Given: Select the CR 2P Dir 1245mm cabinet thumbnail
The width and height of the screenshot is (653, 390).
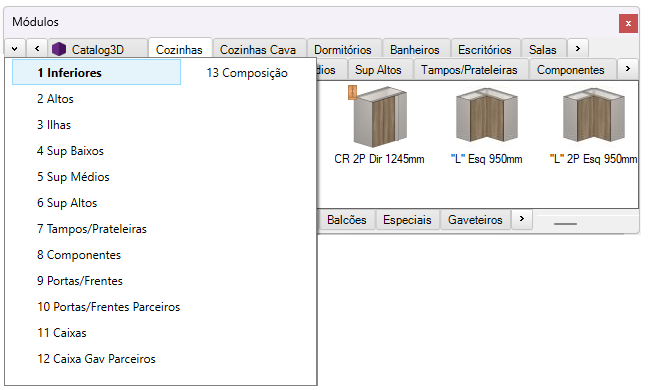Looking at the screenshot, I should (x=380, y=117).
